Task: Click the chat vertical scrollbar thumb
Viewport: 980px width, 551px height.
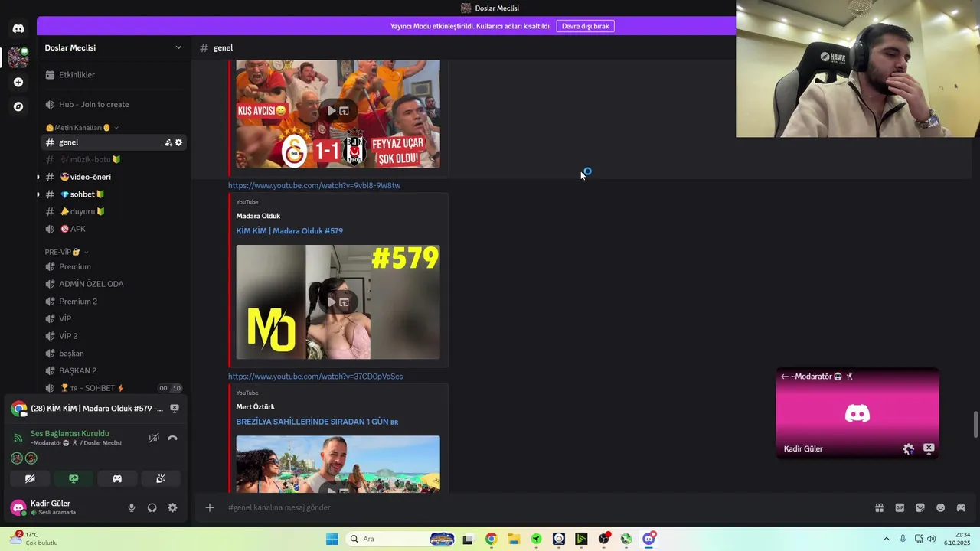Action: coord(975,425)
